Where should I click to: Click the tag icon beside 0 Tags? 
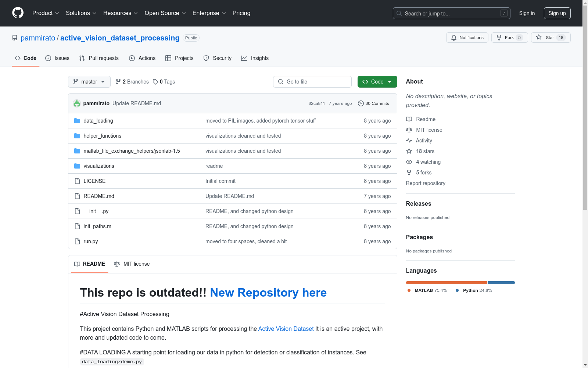(x=155, y=82)
